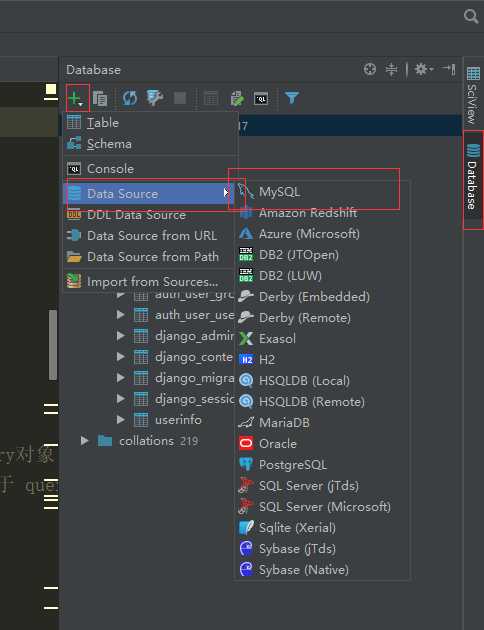Select Sqlite (Xerial) data source
The image size is (484, 630).
tap(323, 528)
